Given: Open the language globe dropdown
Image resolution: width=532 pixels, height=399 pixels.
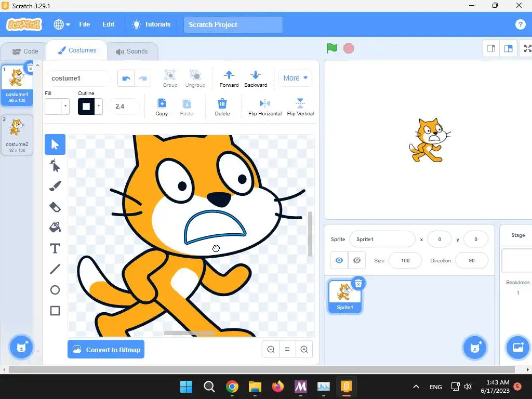Looking at the screenshot, I should [62, 24].
